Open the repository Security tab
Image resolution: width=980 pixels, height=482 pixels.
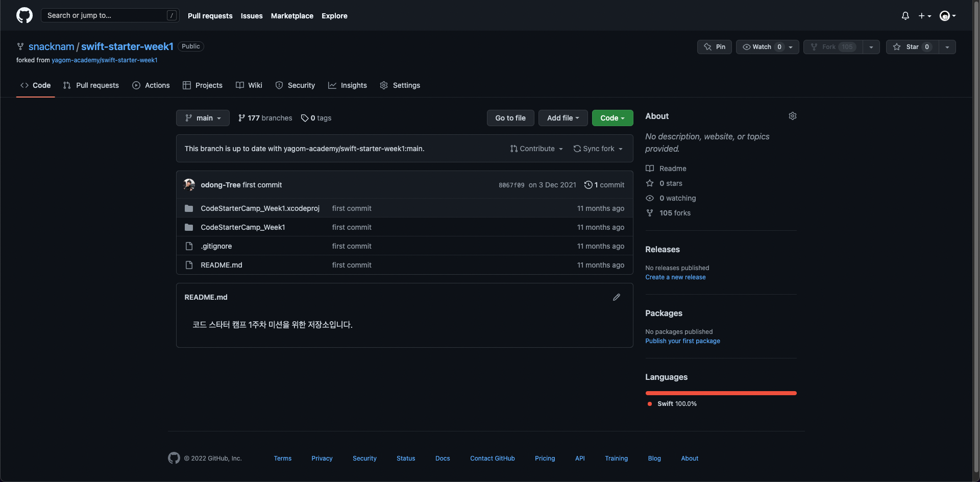pos(295,85)
